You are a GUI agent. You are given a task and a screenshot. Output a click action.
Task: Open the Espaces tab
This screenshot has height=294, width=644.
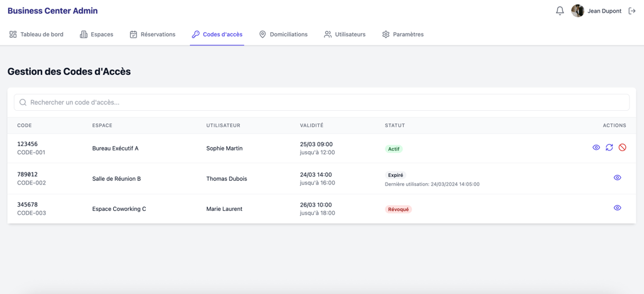(96, 35)
